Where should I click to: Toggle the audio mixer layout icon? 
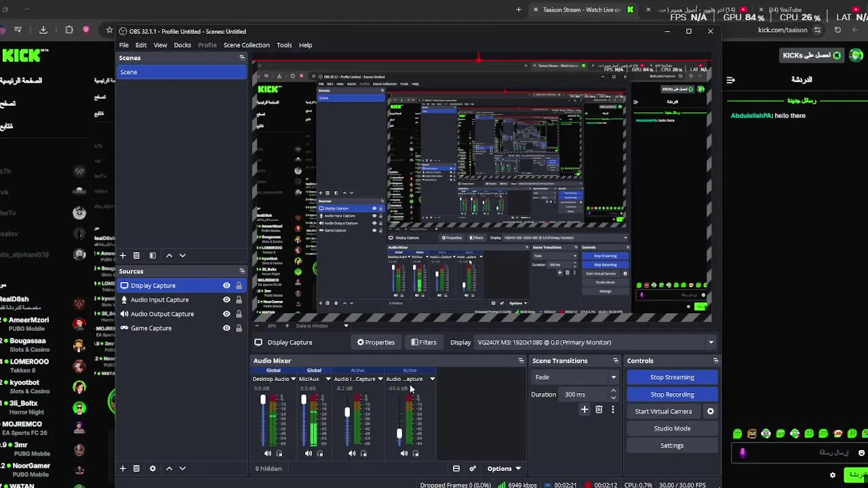(456, 468)
